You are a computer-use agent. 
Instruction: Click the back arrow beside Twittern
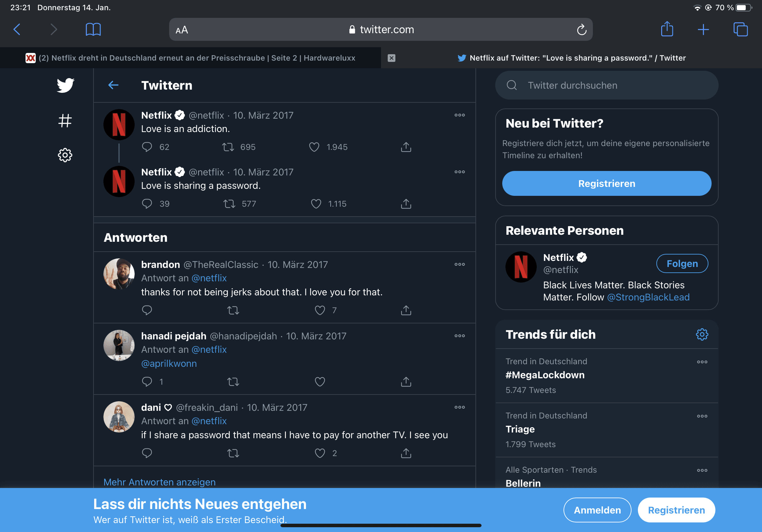(x=114, y=85)
